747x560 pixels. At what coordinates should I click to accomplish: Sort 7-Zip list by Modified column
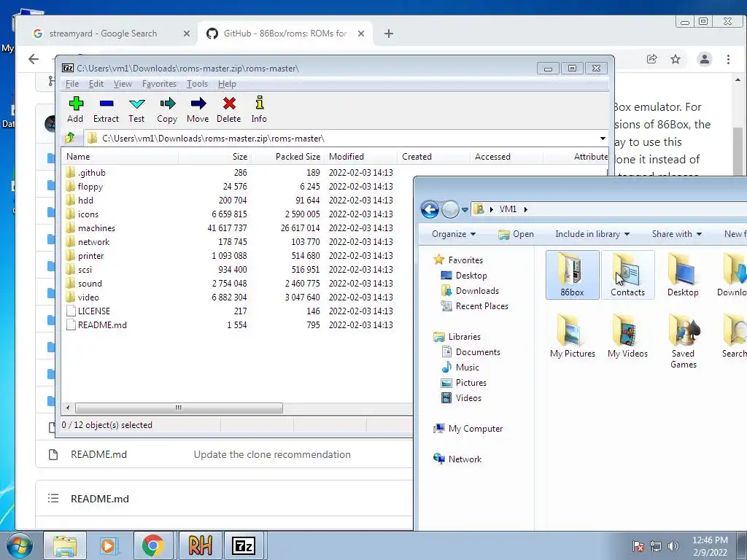360,157
